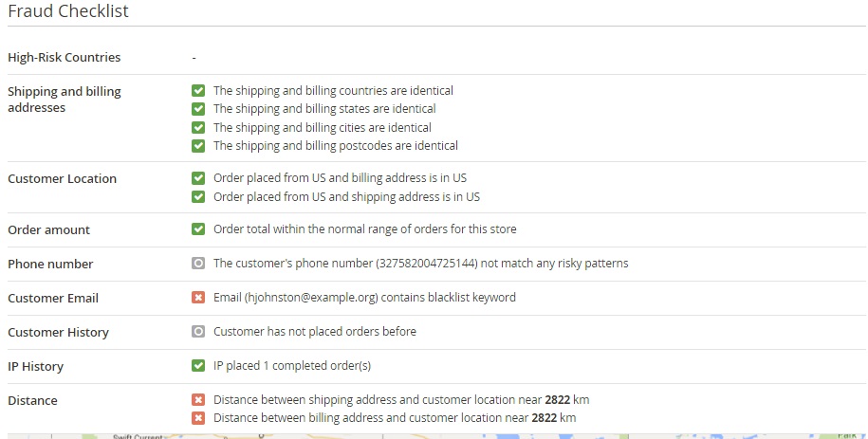Click the Distance row label

(x=32, y=401)
